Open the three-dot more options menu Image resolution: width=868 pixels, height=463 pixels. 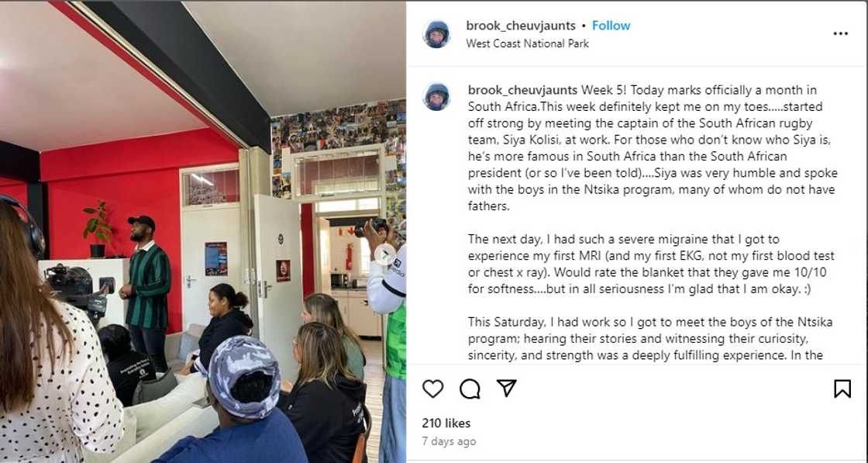click(x=840, y=34)
